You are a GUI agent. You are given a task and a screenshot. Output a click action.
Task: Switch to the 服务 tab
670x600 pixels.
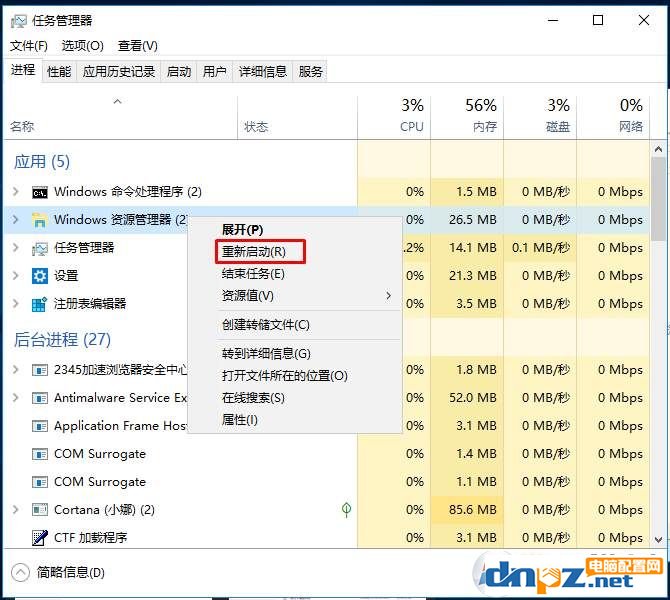coord(310,71)
